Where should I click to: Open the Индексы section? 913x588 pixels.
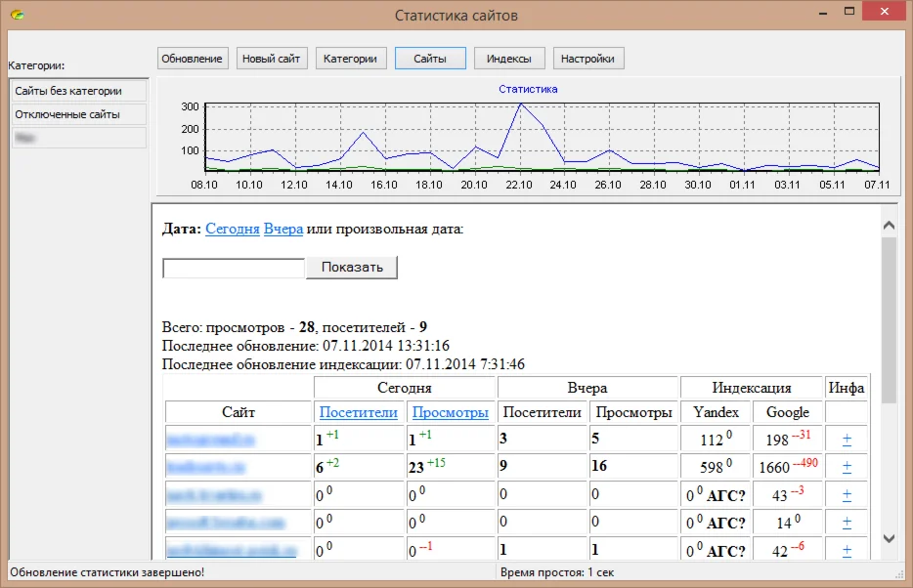click(509, 59)
